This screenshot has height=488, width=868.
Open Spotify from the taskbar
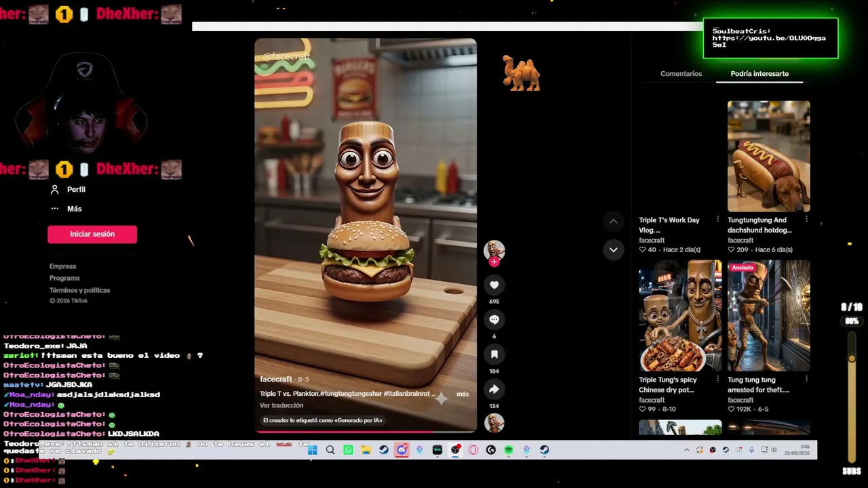point(509,450)
